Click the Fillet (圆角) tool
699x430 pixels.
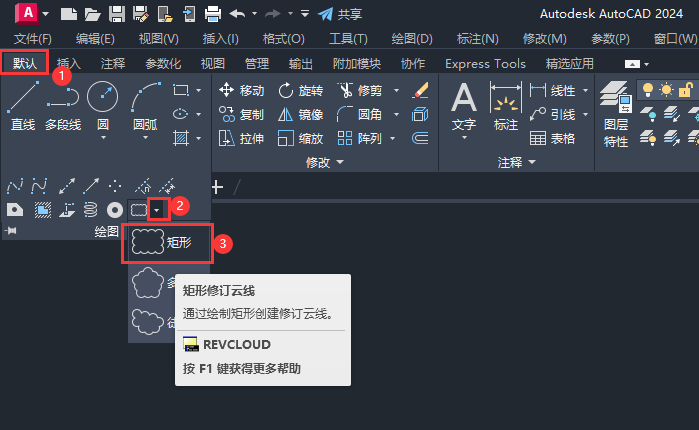pos(360,115)
